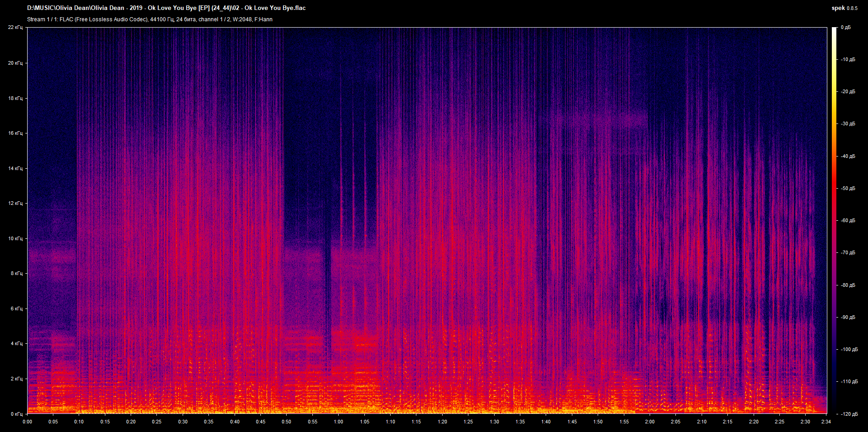The width and height of the screenshot is (868, 432).
Task: Pick the 1:10 time axis label
Action: coord(391,422)
